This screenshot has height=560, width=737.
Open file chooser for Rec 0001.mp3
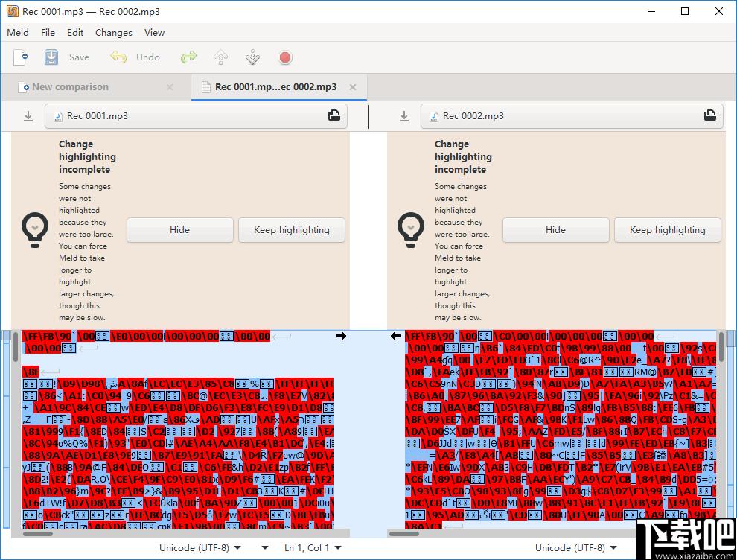196,116
